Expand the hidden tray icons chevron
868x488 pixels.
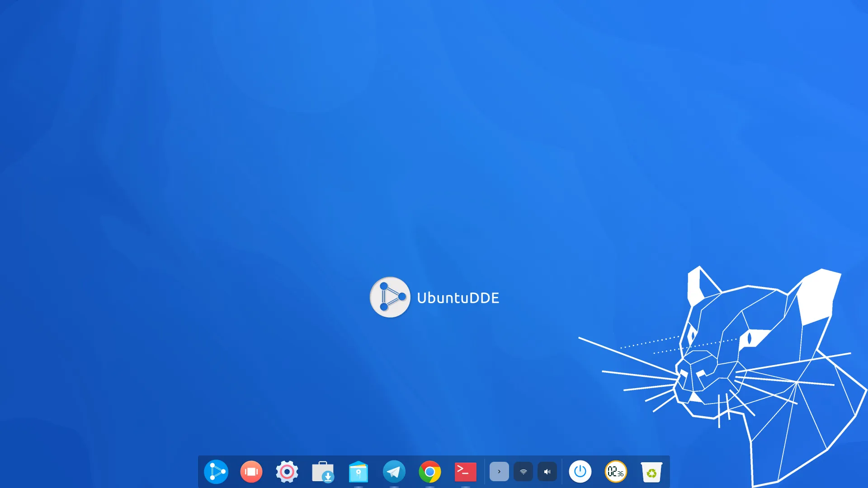tap(499, 471)
